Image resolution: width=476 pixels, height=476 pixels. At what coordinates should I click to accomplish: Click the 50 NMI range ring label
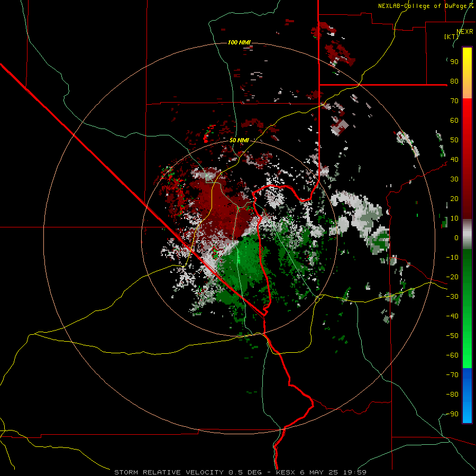[239, 140]
